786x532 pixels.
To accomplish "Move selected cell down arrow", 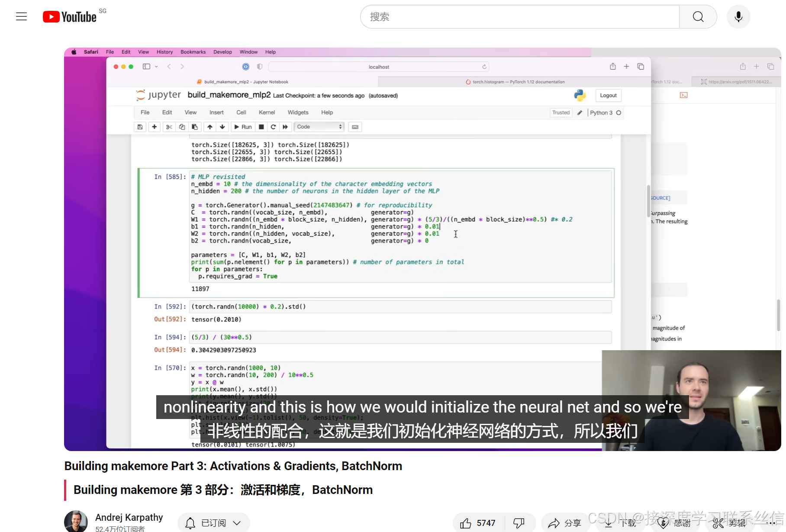I will (x=222, y=127).
